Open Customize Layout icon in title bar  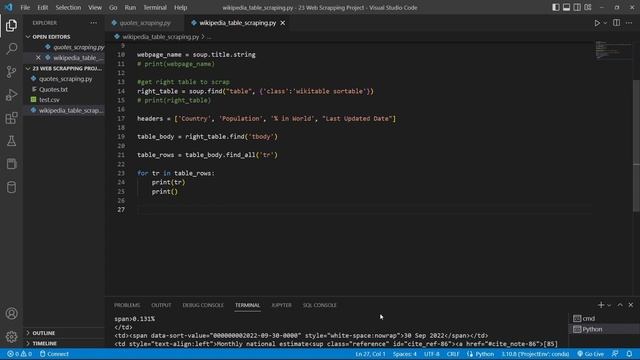click(x=588, y=7)
